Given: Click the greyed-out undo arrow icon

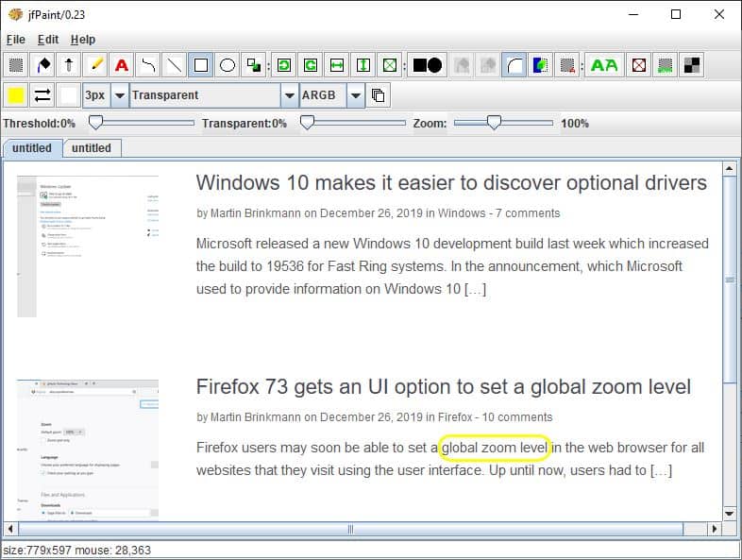Looking at the screenshot, I should 462,65.
